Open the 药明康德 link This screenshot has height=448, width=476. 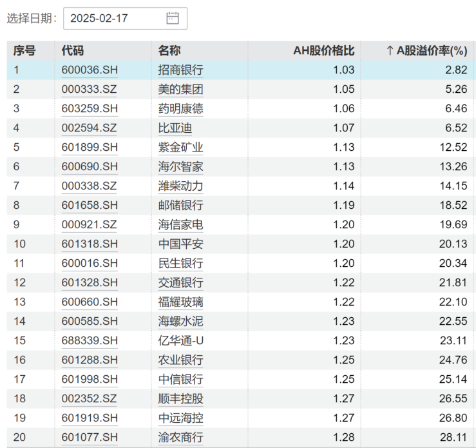180,109
